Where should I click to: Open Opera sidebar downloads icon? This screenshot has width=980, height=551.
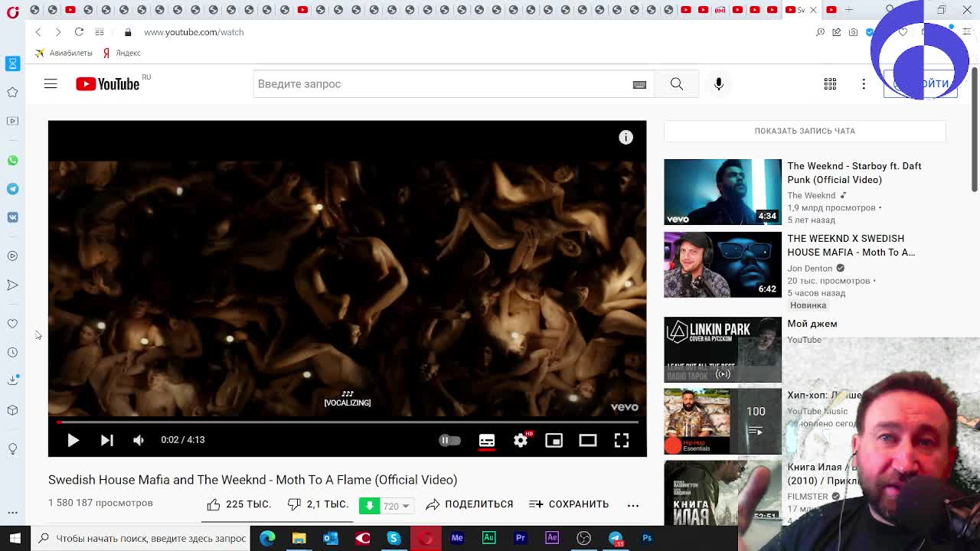coord(12,380)
